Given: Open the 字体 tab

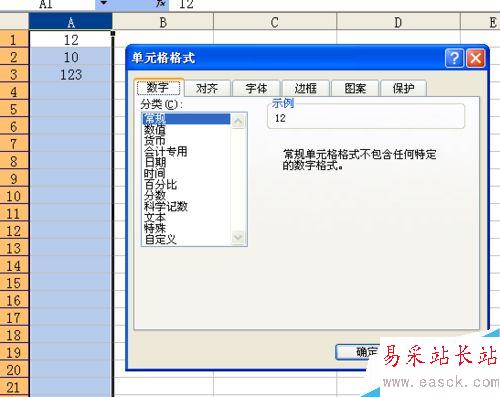Looking at the screenshot, I should (x=256, y=88).
